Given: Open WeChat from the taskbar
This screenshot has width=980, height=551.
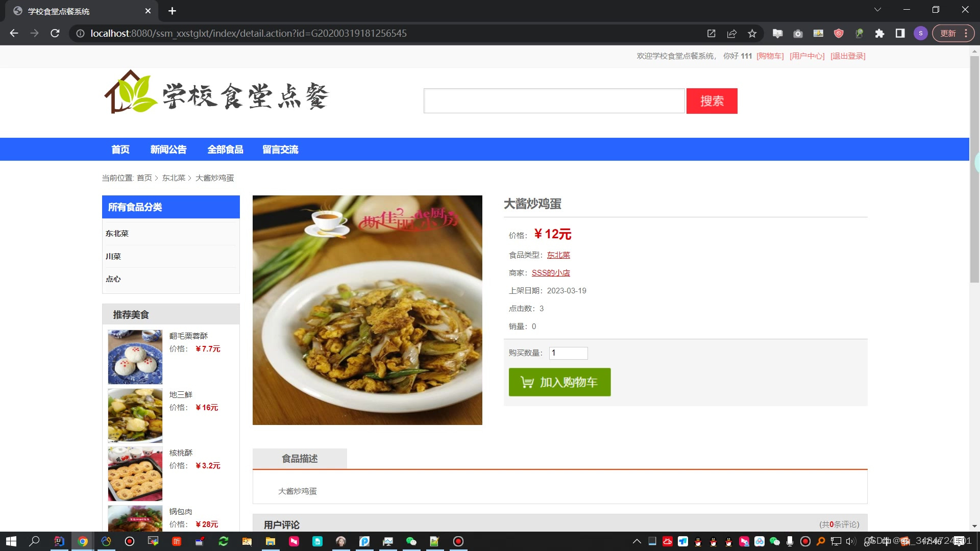Looking at the screenshot, I should tap(411, 541).
